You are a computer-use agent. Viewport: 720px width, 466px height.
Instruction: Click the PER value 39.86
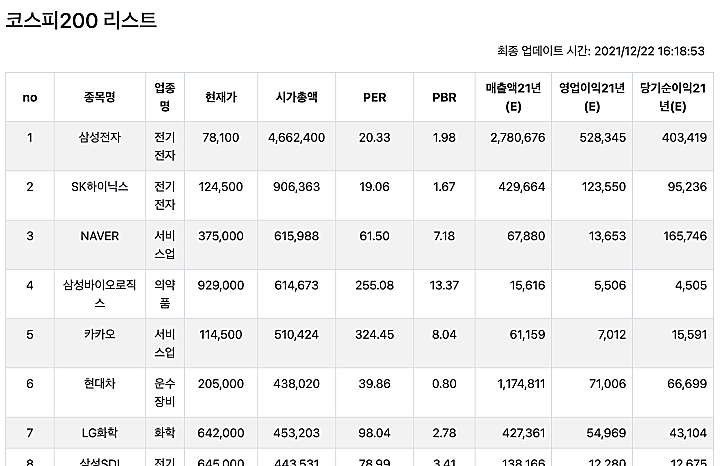(x=375, y=383)
